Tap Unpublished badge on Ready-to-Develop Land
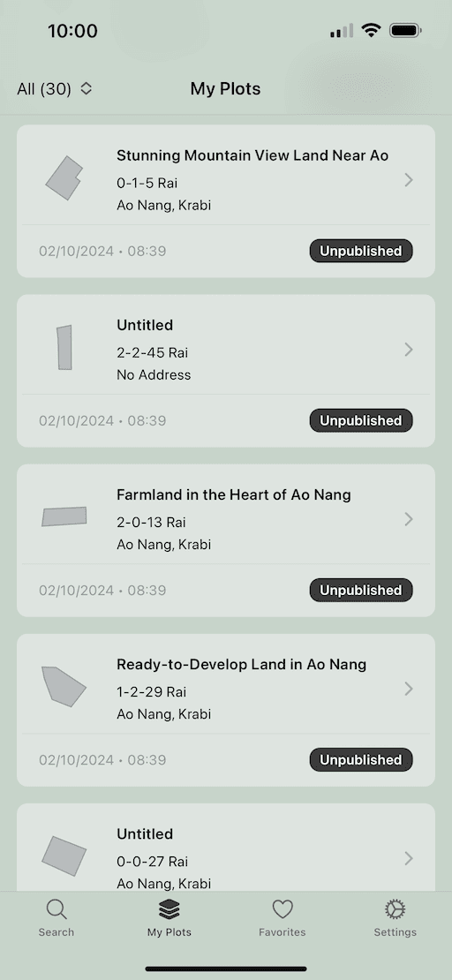Image resolution: width=452 pixels, height=980 pixels. tap(361, 759)
